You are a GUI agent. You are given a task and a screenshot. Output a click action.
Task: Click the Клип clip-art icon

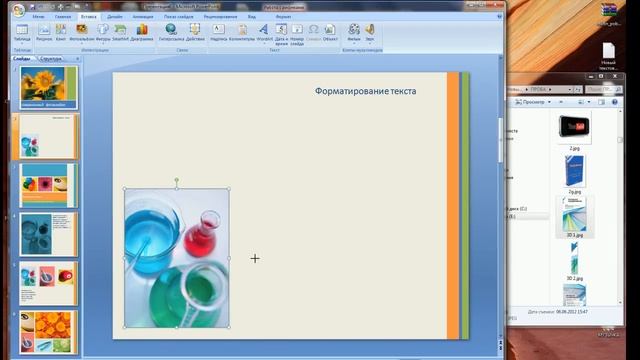pos(61,33)
